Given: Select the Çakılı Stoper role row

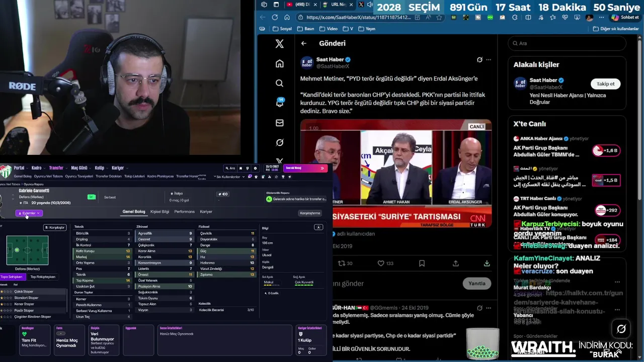Looking at the screenshot, I should coord(33,292).
